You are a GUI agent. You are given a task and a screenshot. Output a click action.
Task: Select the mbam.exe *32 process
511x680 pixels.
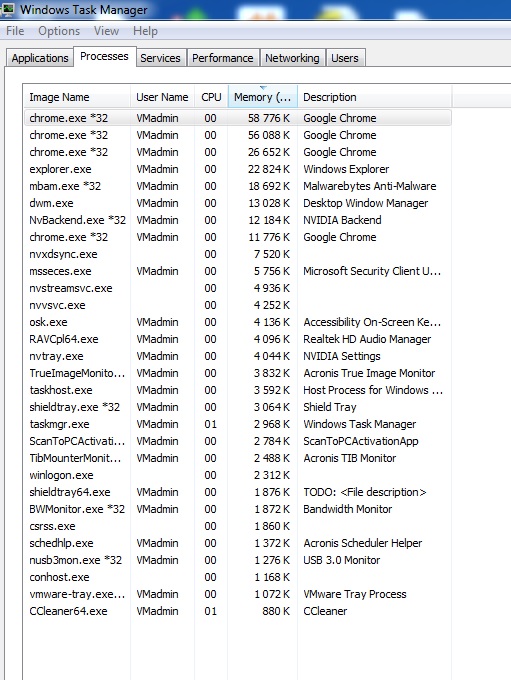click(x=238, y=186)
